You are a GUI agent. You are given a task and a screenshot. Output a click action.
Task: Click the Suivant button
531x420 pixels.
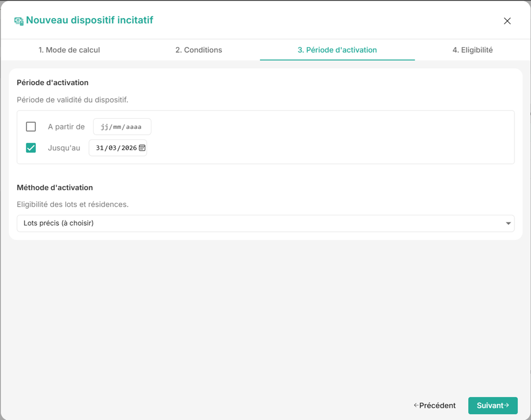pyautogui.click(x=493, y=406)
